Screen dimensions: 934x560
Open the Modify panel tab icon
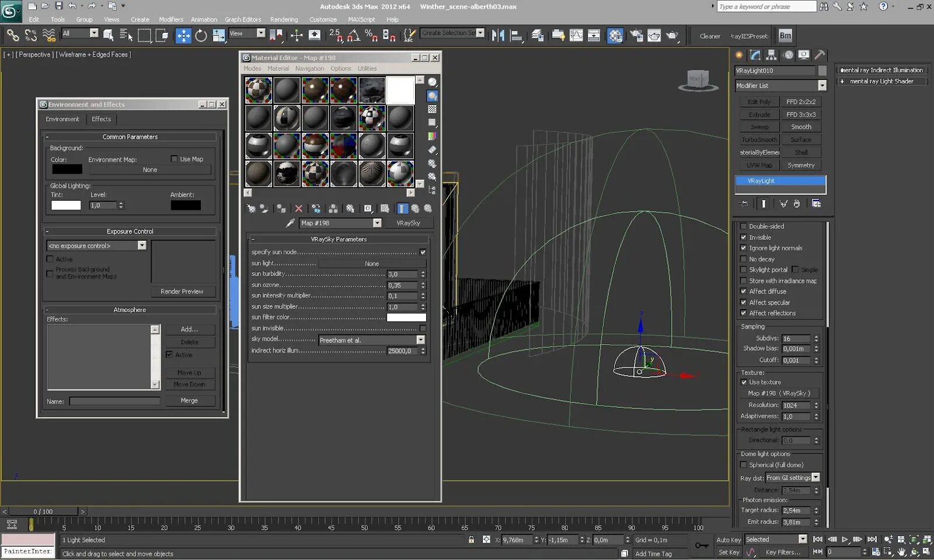pos(755,55)
